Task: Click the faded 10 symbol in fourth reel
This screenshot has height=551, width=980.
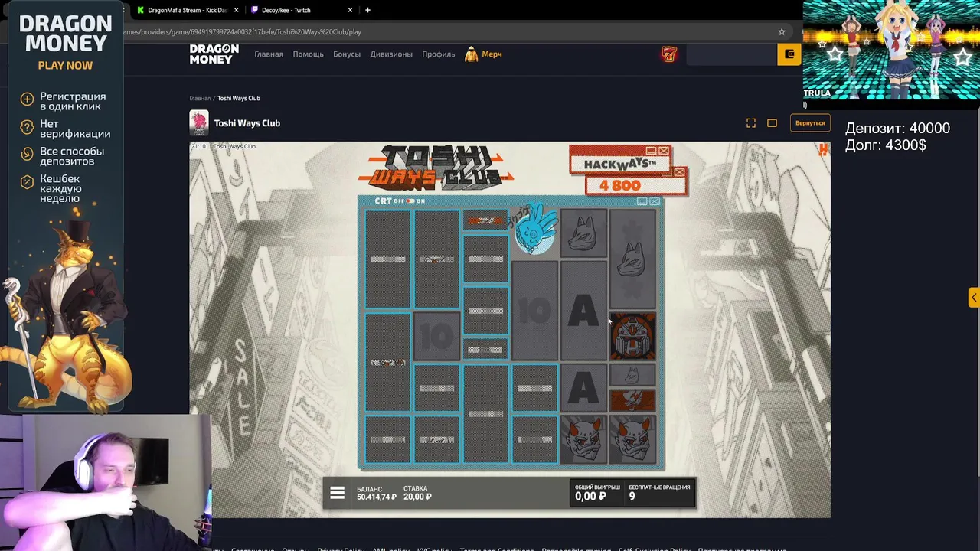Action: [534, 310]
